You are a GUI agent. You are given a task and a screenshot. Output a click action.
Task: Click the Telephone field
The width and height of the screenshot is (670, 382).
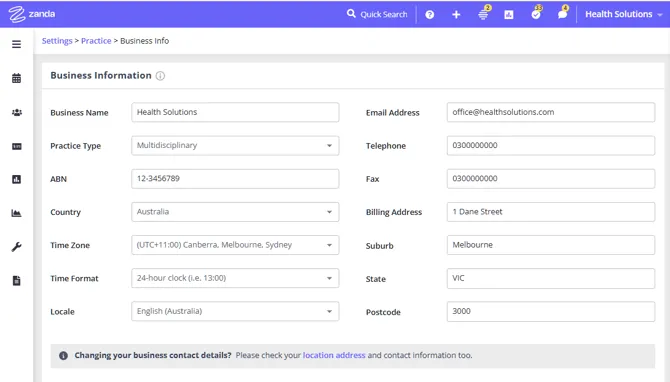click(x=551, y=145)
